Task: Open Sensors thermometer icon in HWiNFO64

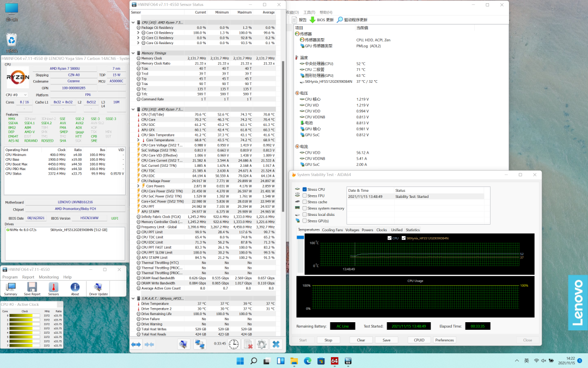Action: [x=53, y=288]
